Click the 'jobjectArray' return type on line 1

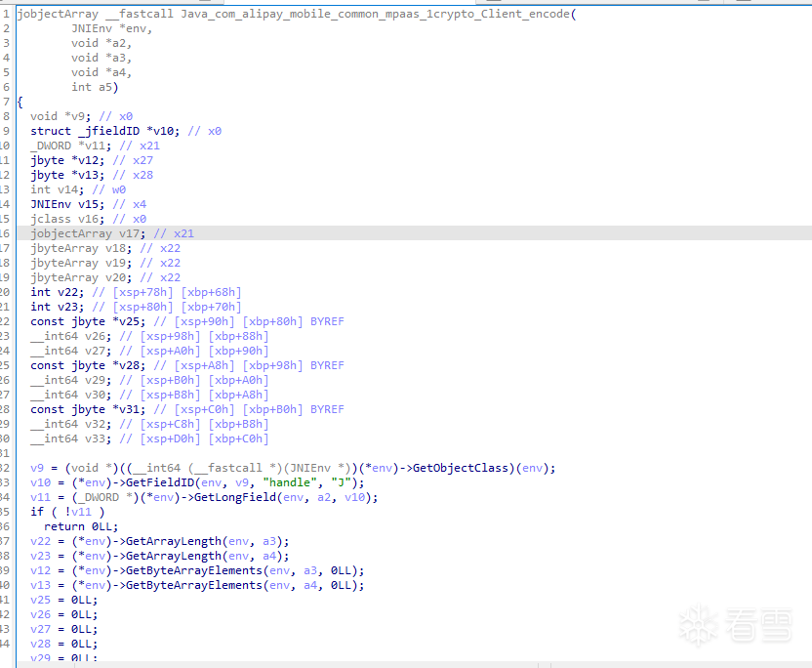click(58, 14)
